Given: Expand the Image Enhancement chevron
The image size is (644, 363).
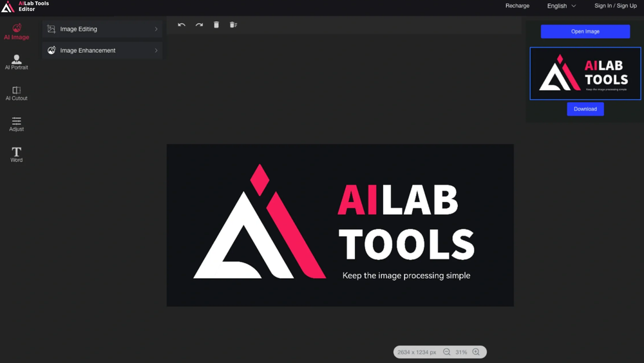Looking at the screenshot, I should pyautogui.click(x=156, y=50).
